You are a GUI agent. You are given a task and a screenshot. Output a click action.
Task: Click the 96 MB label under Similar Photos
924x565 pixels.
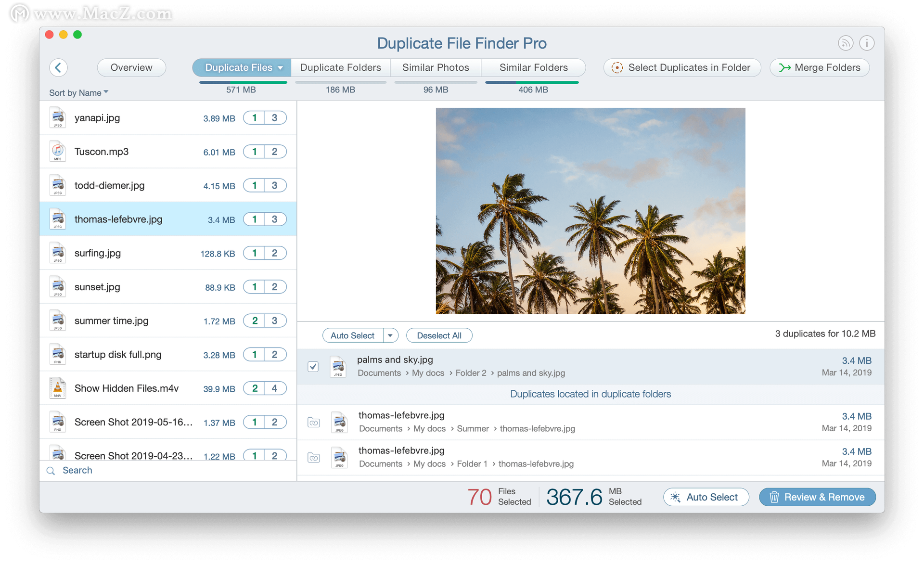(436, 90)
